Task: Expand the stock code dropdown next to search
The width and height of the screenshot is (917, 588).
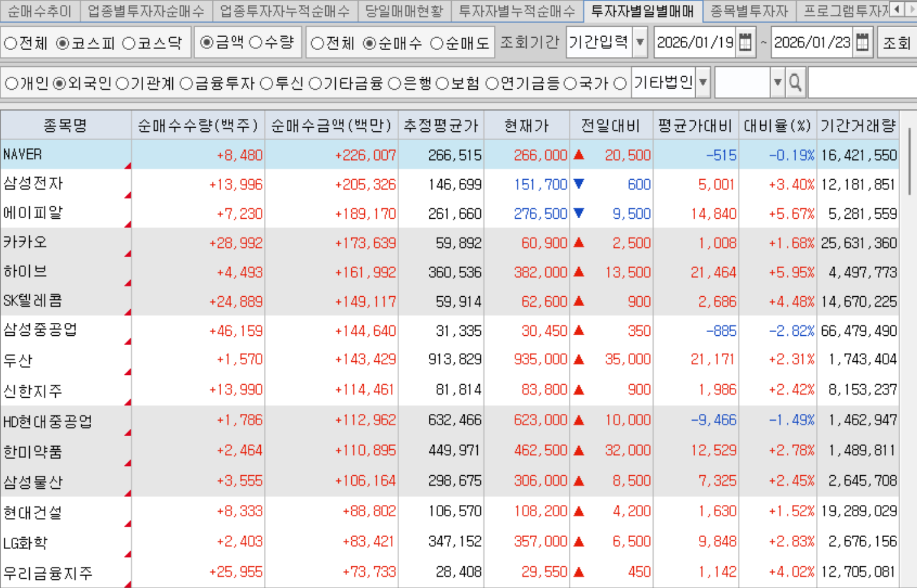Action: [778, 82]
